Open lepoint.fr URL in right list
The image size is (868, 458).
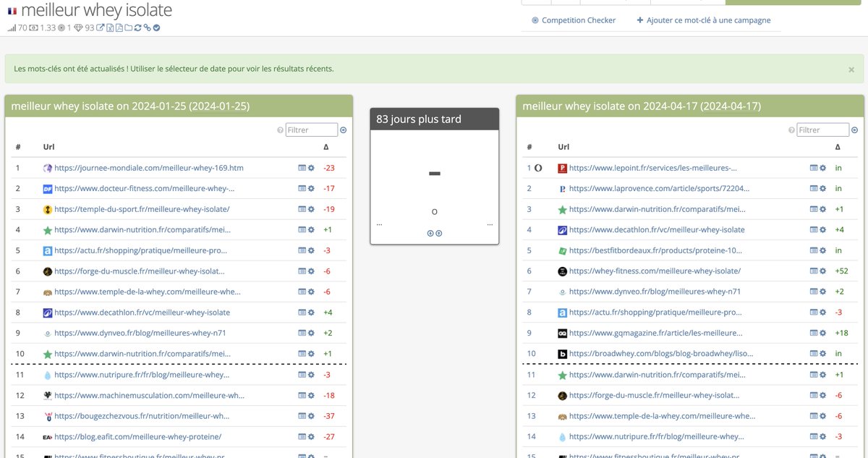pyautogui.click(x=653, y=168)
